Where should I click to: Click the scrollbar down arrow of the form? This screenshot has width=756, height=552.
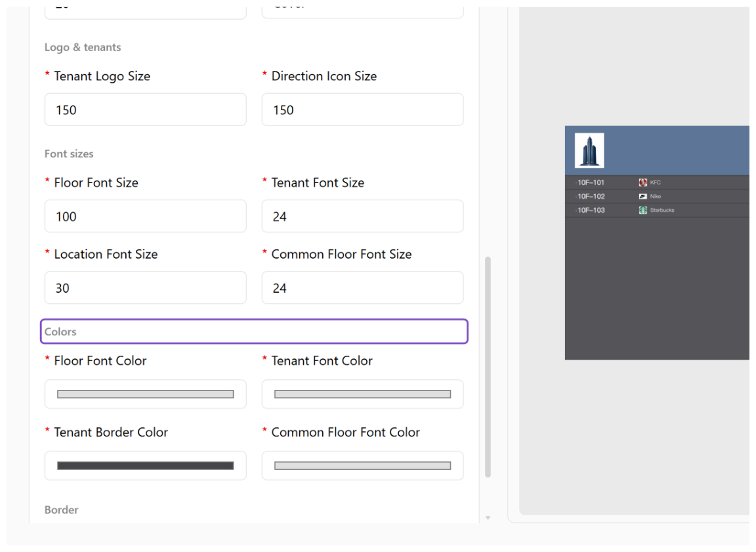tap(488, 518)
